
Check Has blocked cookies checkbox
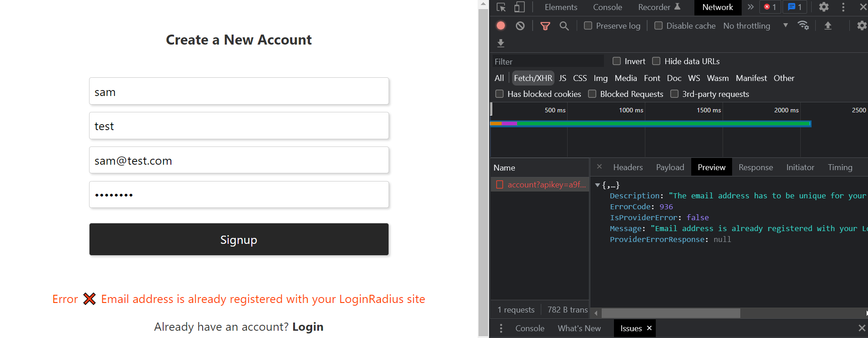pos(499,94)
